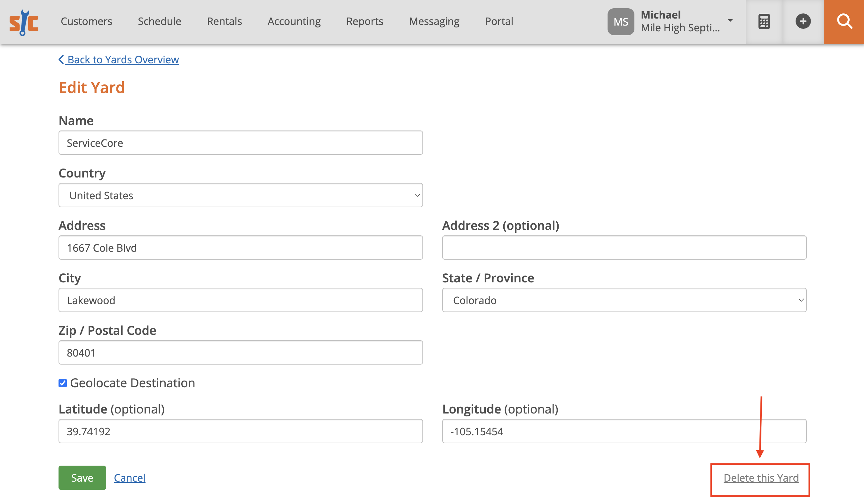Select the Name field containing ServiceCore
Screen dimensions: 864x504
[240, 143]
